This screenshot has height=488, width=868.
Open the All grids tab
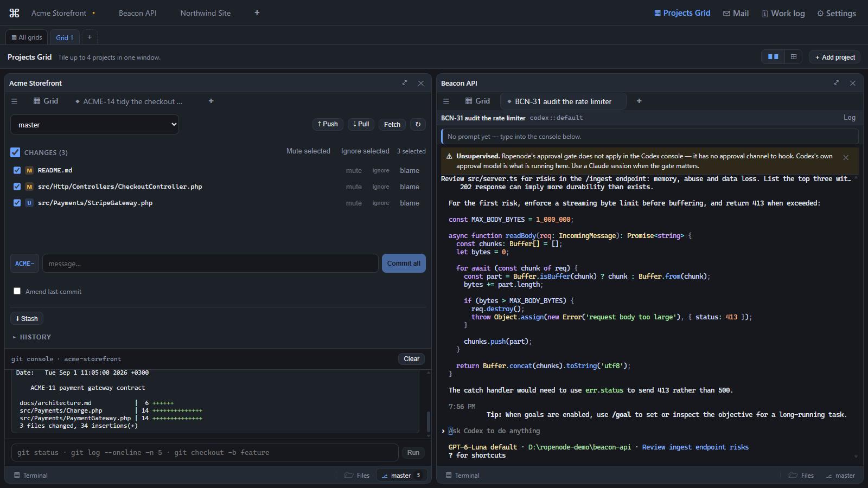(x=27, y=37)
